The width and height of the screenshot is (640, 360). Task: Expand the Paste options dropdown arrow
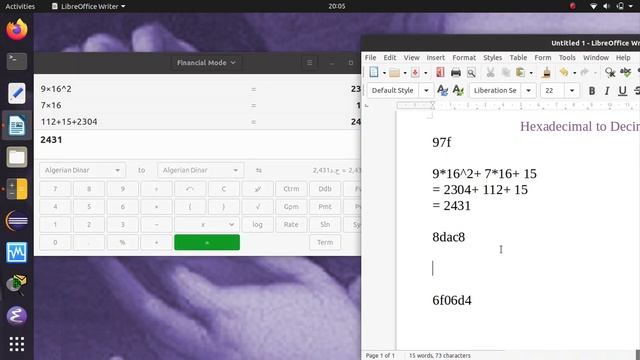click(531, 73)
